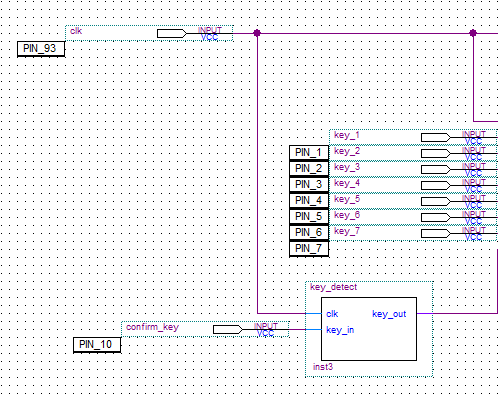This screenshot has width=498, height=395.
Task: Select the key_detect block inst3
Action: (369, 329)
